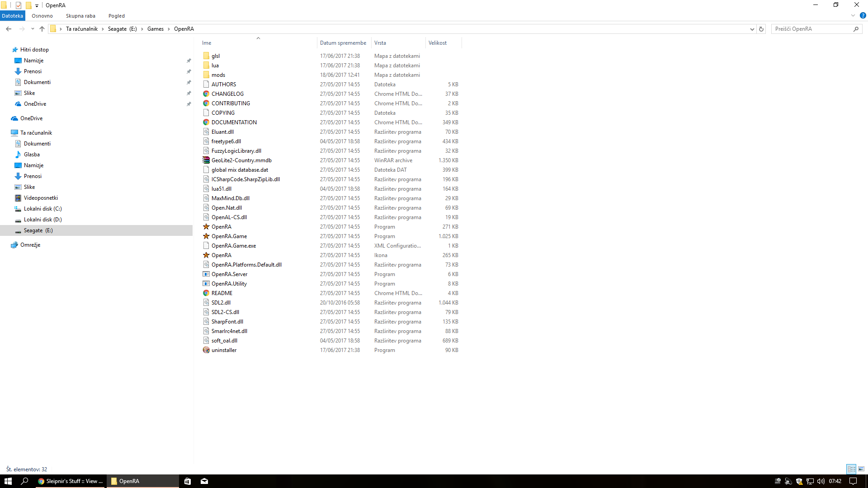The height and width of the screenshot is (488, 868).
Task: Open Lokalni disk (C:) drive
Action: (x=42, y=209)
